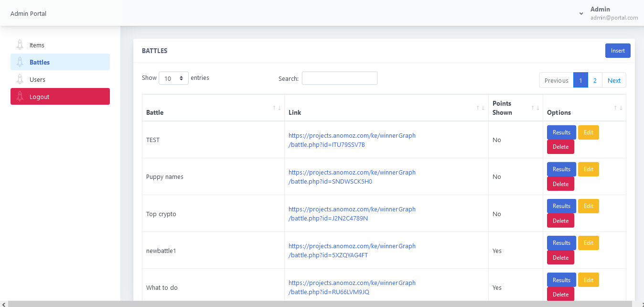This screenshot has height=307, width=644.
Task: Click the horizontal scrollbar at bottom
Action: point(320,304)
